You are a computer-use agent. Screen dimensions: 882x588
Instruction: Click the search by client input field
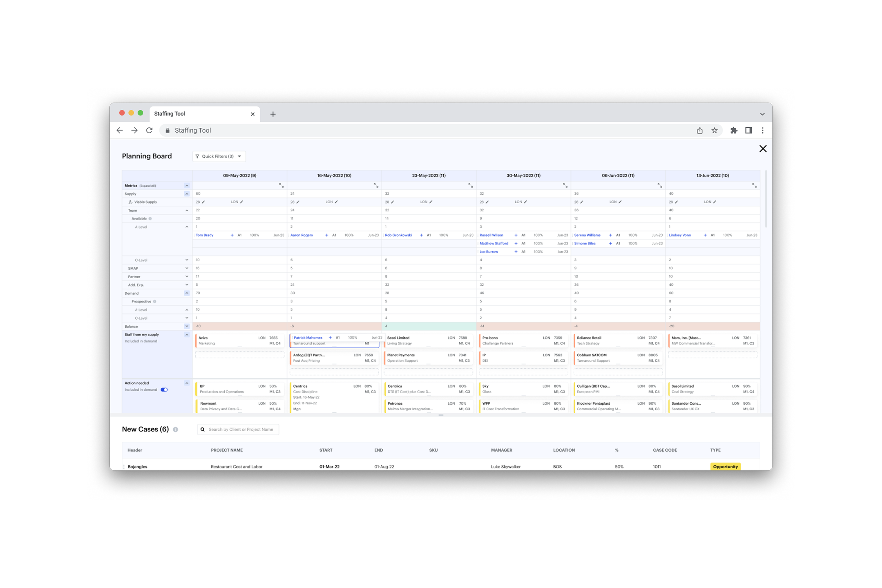point(241,429)
